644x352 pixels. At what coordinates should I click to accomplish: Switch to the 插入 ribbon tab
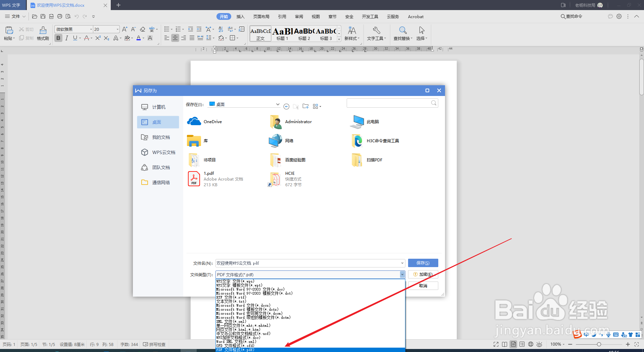pyautogui.click(x=240, y=16)
